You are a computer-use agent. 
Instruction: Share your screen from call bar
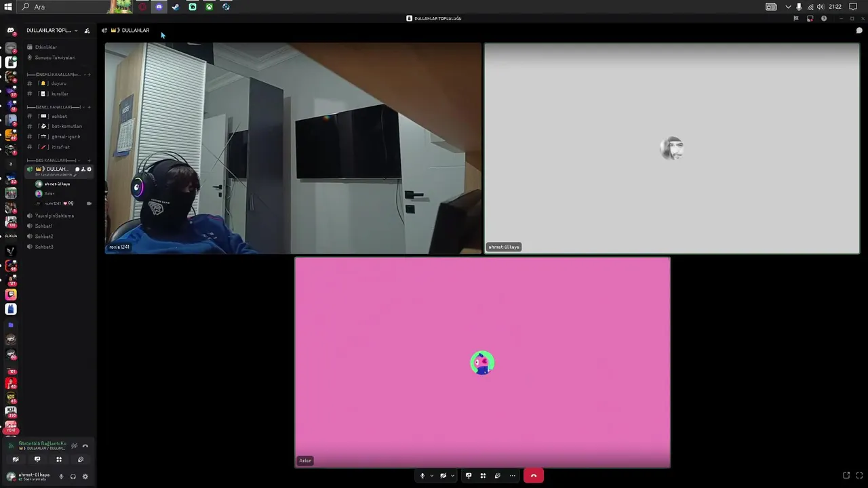(x=469, y=476)
